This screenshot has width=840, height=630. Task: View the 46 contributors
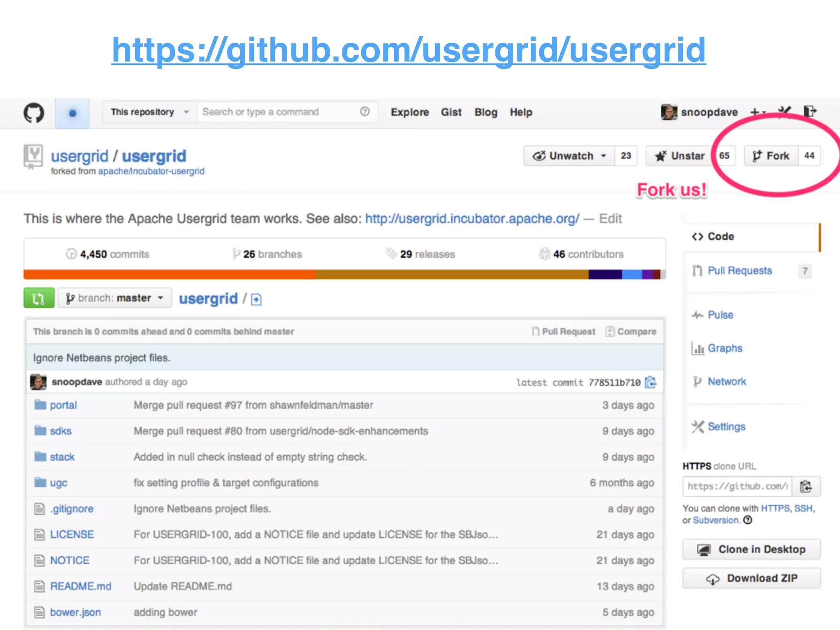pyautogui.click(x=581, y=254)
